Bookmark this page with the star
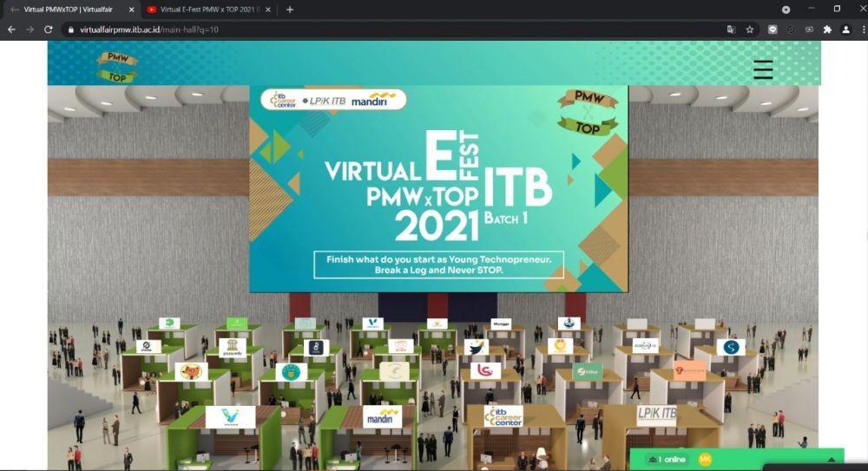Image resolution: width=868 pixels, height=471 pixels. [750, 29]
